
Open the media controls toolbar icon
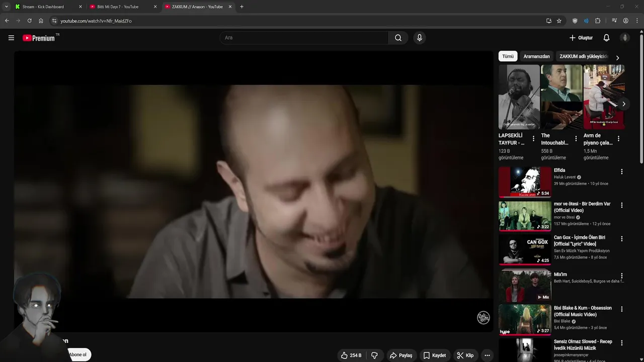click(x=614, y=21)
